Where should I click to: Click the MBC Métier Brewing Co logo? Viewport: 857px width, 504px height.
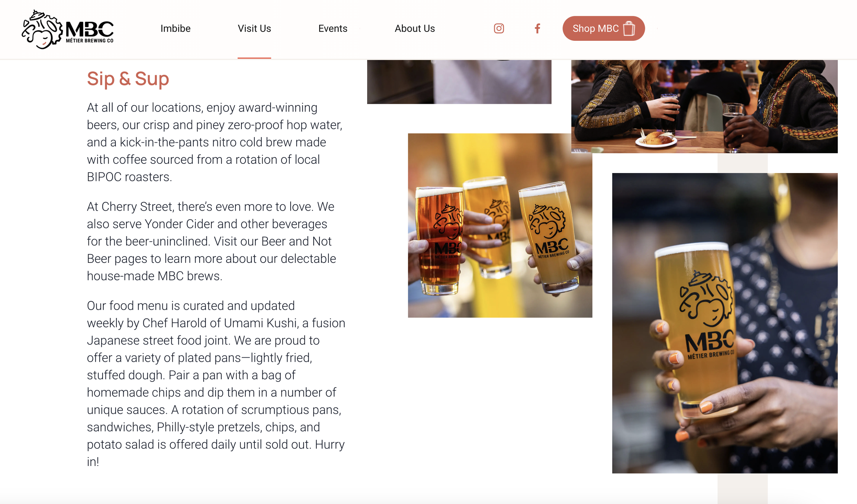(68, 29)
